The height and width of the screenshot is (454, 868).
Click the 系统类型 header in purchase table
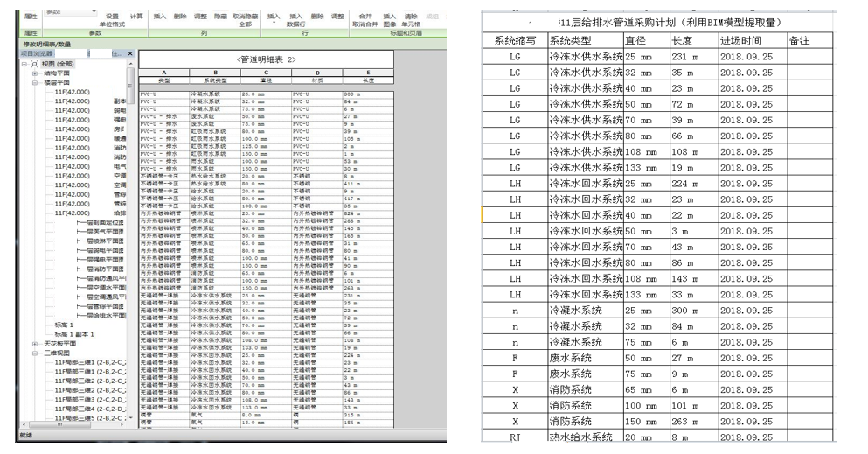coord(586,40)
